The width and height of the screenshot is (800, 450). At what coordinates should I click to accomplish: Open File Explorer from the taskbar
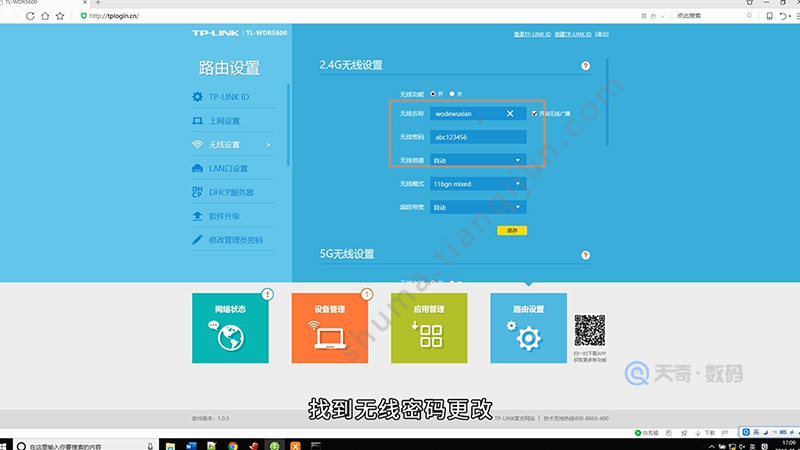(170, 446)
